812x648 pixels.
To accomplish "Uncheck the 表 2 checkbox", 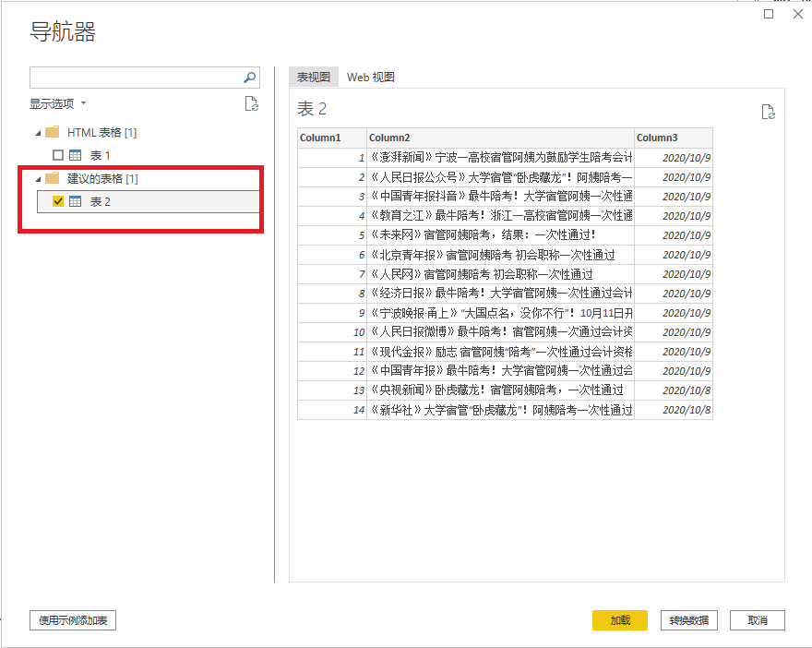I will pos(58,201).
